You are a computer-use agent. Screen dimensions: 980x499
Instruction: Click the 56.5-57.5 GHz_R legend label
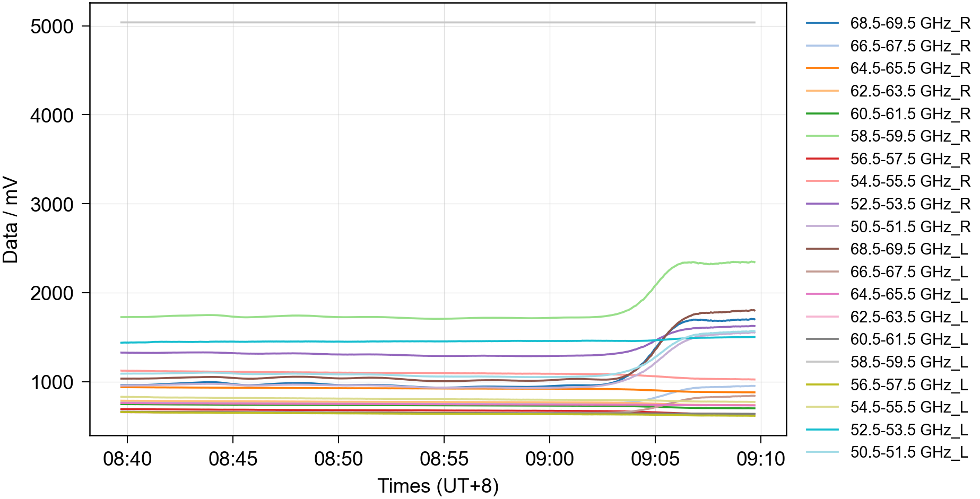click(909, 159)
